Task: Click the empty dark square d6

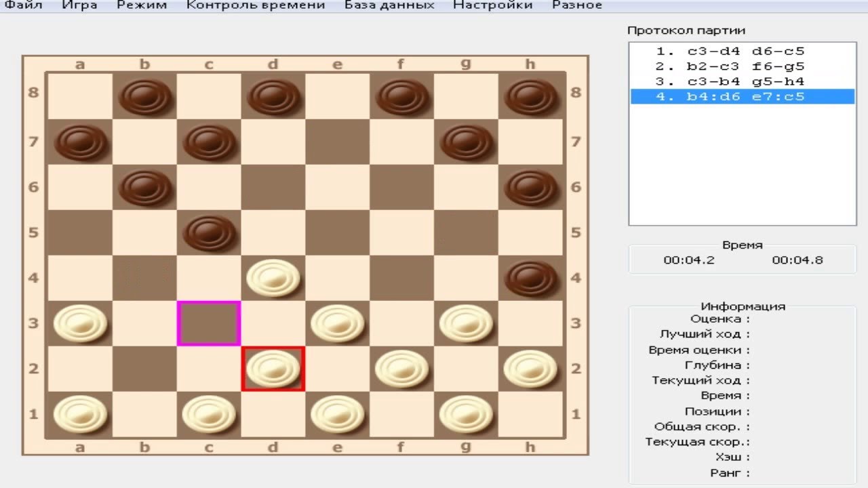Action: 273,187
